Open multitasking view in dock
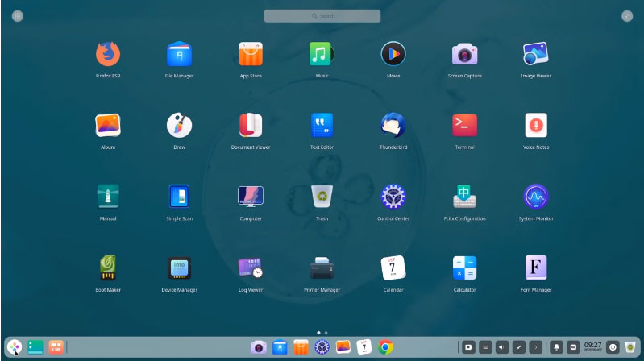Image resolution: width=644 pixels, height=361 pixels. coord(56,347)
